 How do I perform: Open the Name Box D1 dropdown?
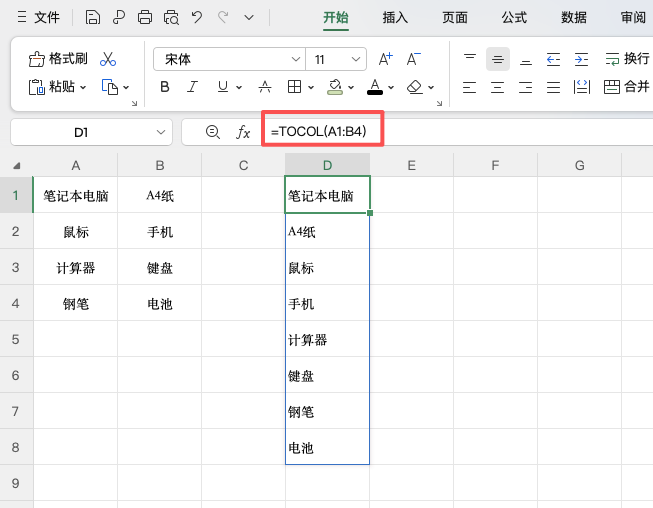161,132
